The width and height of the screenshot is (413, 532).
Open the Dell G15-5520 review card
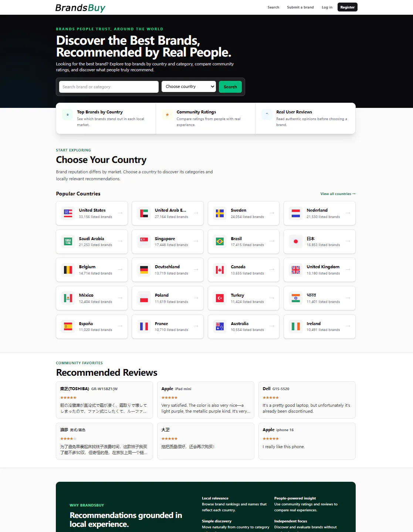(307, 400)
